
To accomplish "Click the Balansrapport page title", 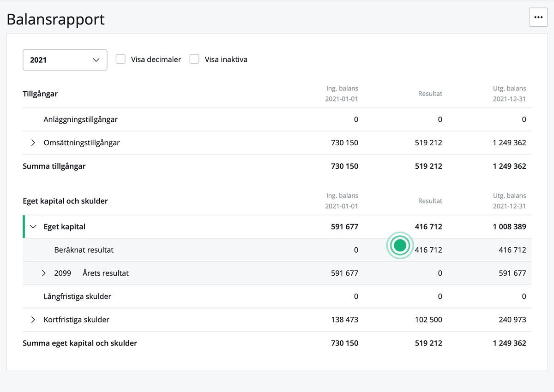I will (55, 19).
